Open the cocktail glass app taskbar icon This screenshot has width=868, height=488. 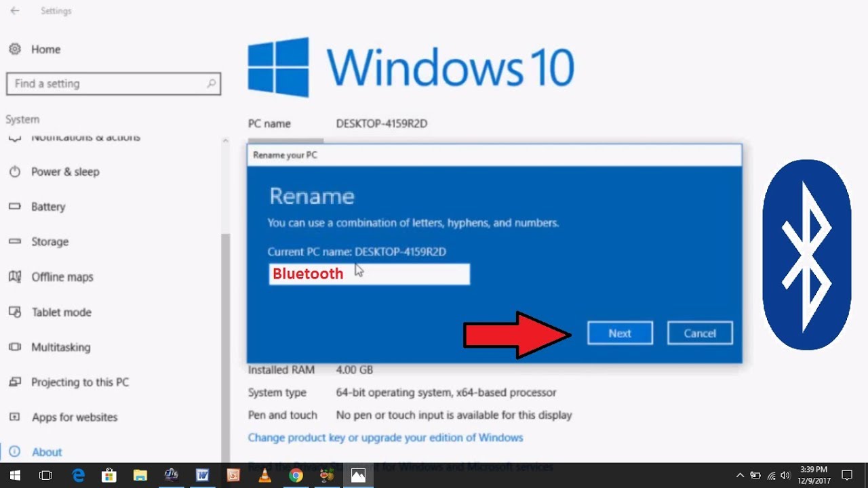[x=327, y=475]
